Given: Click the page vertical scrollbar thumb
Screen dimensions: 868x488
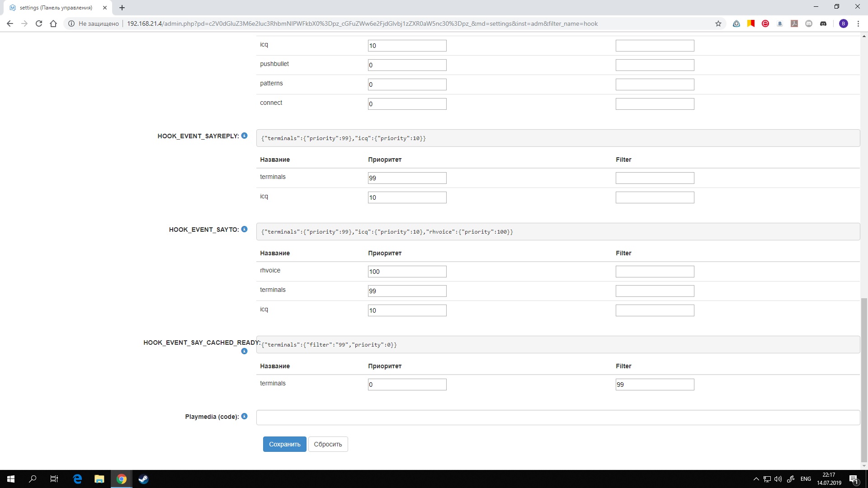Looking at the screenshot, I should [x=864, y=380].
